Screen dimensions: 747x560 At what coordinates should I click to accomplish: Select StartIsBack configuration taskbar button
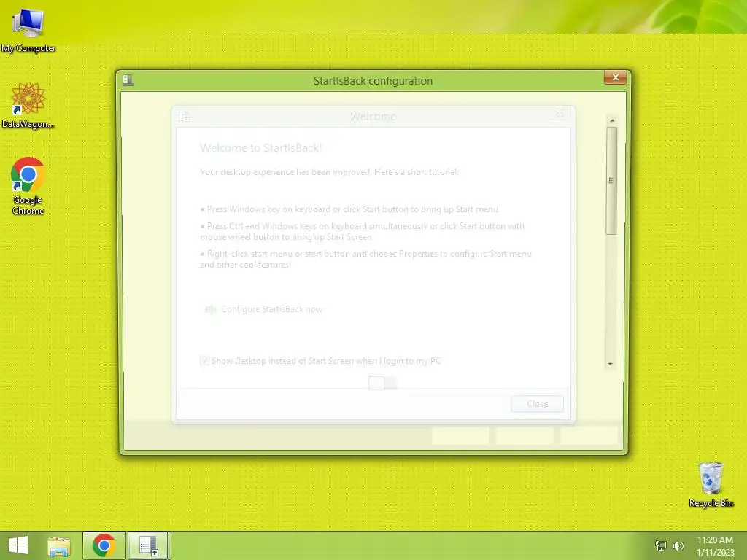(148, 545)
